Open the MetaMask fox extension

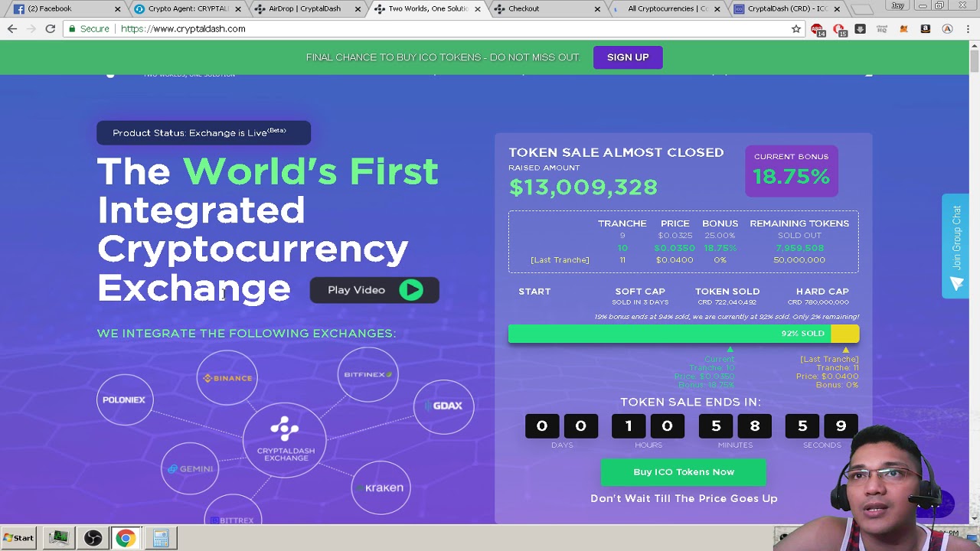[x=904, y=29]
